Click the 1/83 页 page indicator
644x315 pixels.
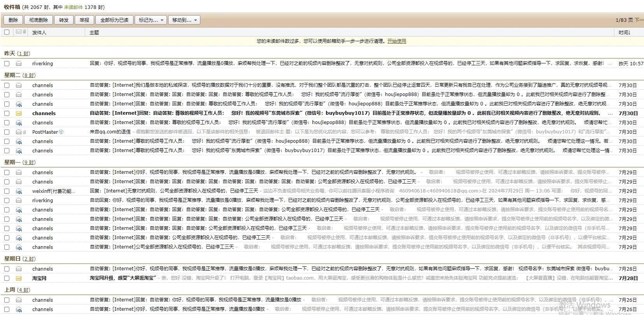point(624,20)
